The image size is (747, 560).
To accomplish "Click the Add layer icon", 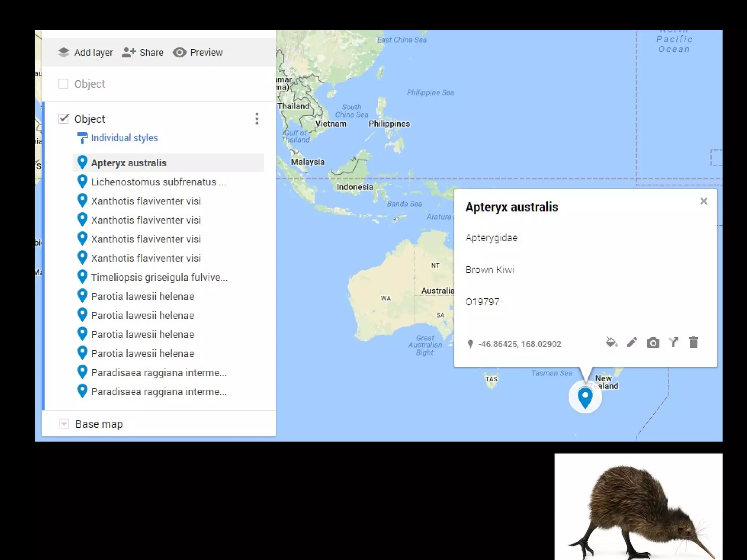I will (64, 52).
